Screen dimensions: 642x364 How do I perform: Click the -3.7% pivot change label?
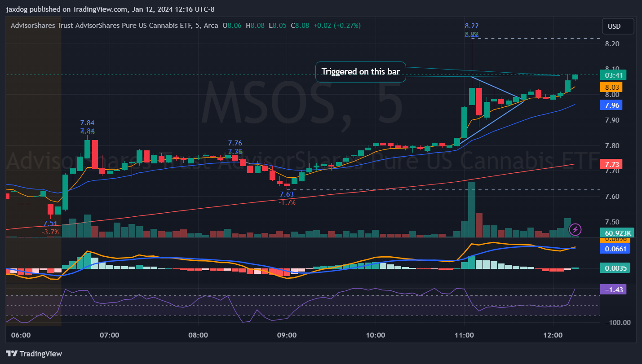tap(50, 232)
